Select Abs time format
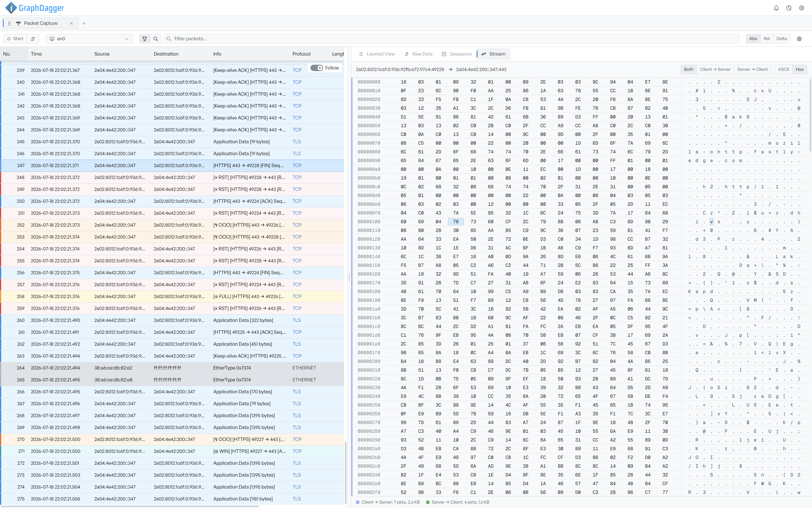This screenshot has width=812, height=508. [x=753, y=39]
